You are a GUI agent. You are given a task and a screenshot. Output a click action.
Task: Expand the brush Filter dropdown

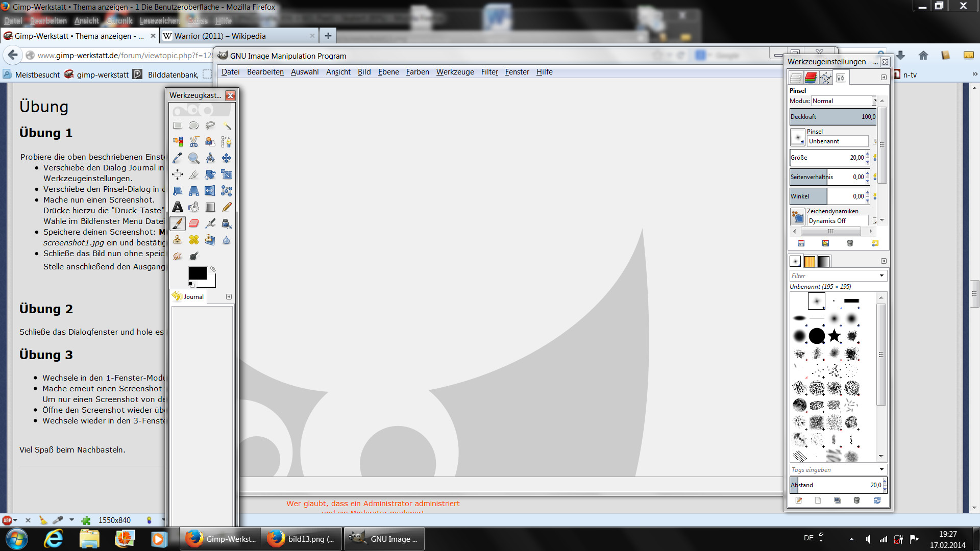pos(881,276)
